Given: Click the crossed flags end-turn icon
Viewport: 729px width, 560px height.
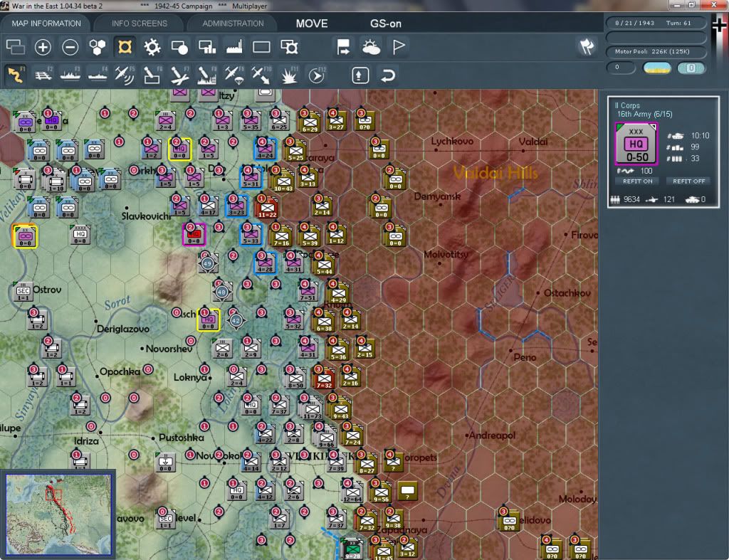Looking at the screenshot, I should pos(587,46).
